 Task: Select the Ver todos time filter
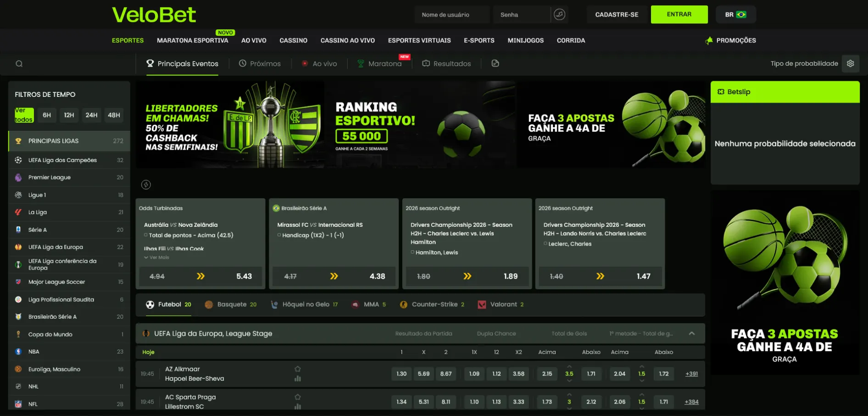point(24,115)
